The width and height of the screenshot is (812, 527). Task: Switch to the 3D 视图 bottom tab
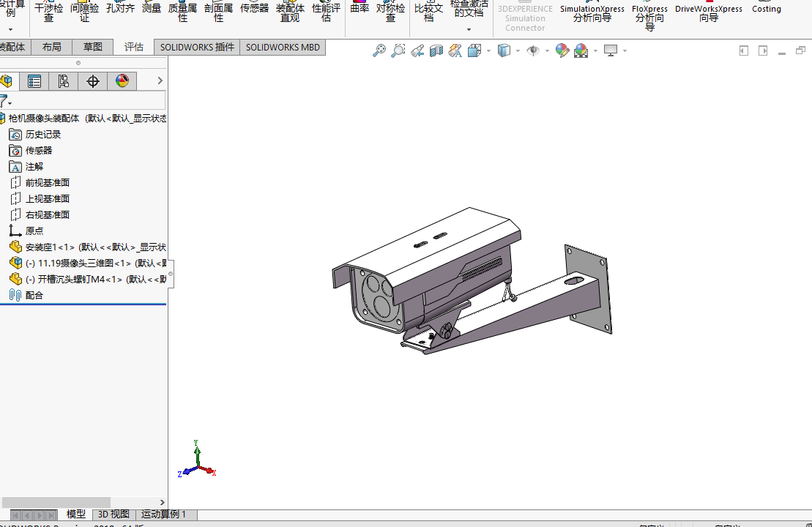[114, 514]
